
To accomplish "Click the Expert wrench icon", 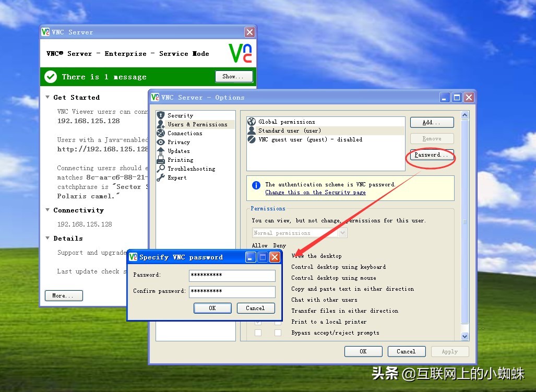I will click(x=161, y=177).
